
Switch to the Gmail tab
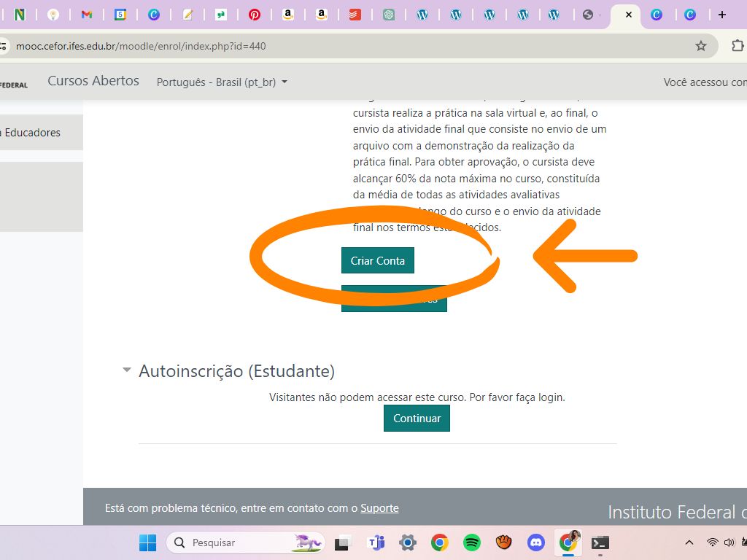pos(87,15)
